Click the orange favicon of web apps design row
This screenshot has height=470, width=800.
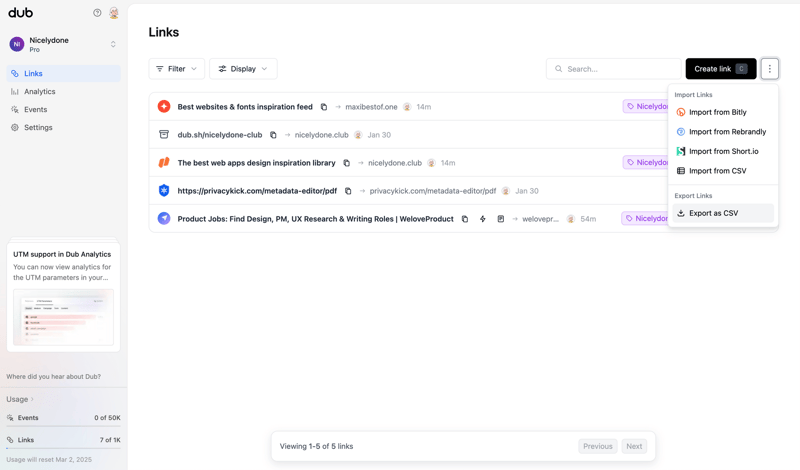[x=164, y=162]
